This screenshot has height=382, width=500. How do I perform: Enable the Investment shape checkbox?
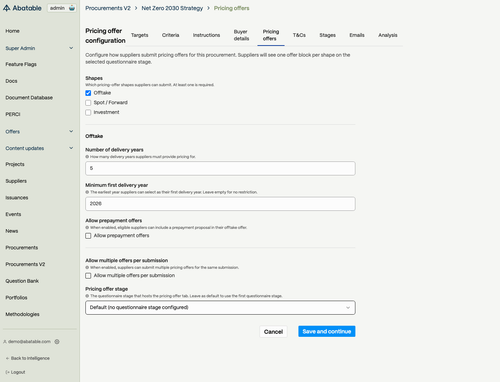88,112
